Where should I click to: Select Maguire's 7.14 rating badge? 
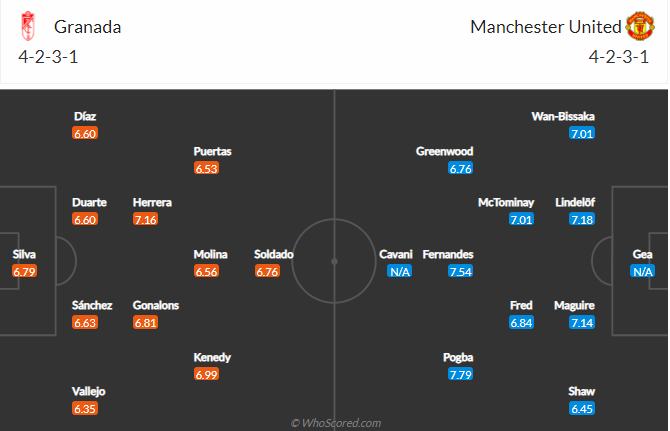582,323
